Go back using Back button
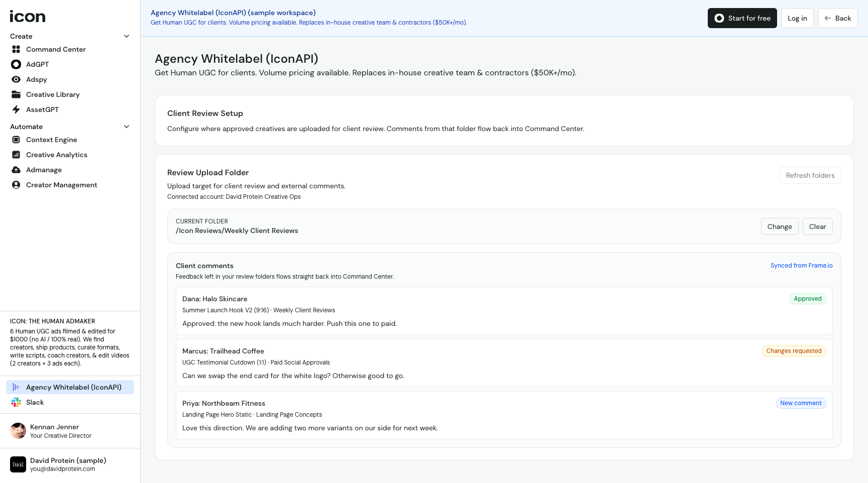The height and width of the screenshot is (483, 868). pyautogui.click(x=837, y=18)
